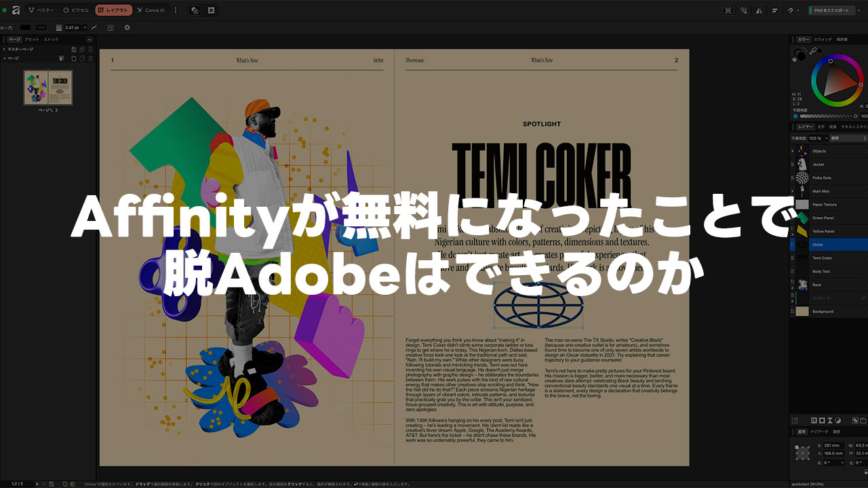Click the settings gear in the context toolbar
Image resolution: width=868 pixels, height=488 pixels.
tap(127, 27)
